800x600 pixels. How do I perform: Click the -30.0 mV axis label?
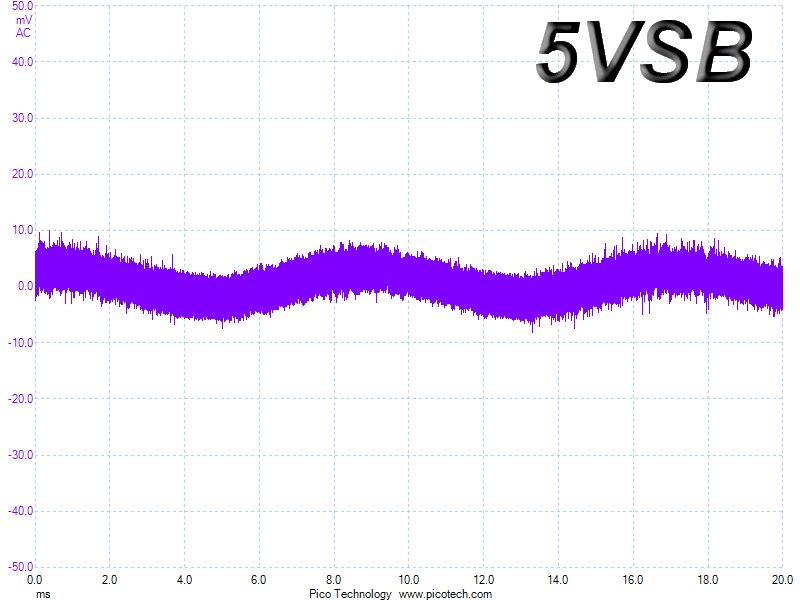point(20,455)
